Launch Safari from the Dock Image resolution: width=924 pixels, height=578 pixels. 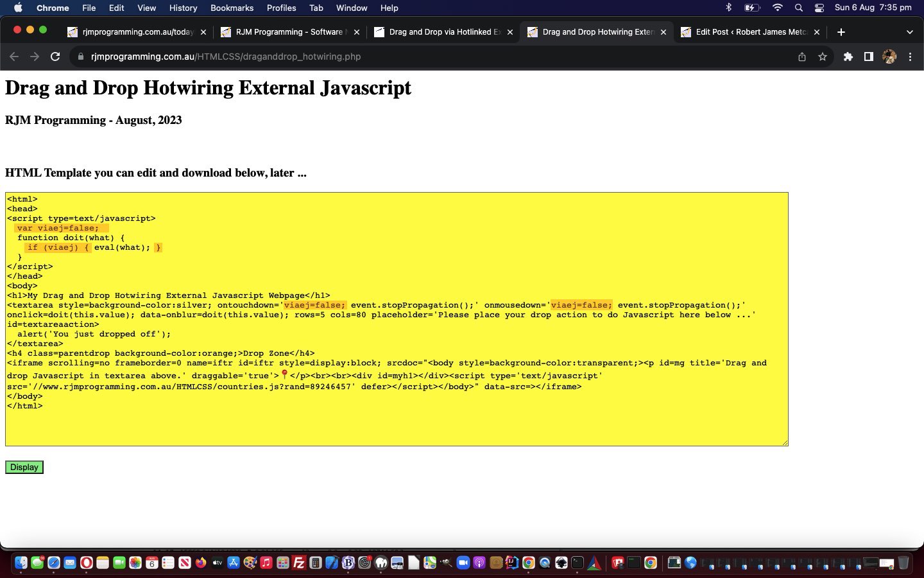(x=54, y=563)
